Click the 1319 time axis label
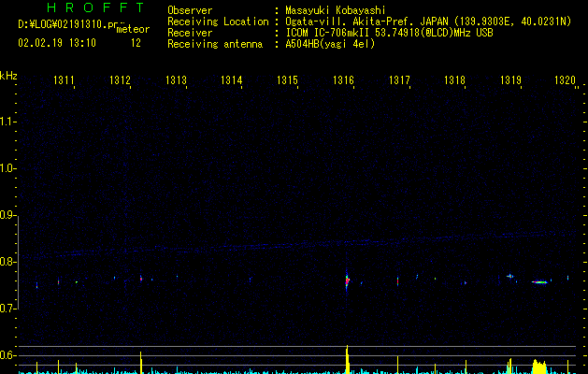 point(510,80)
